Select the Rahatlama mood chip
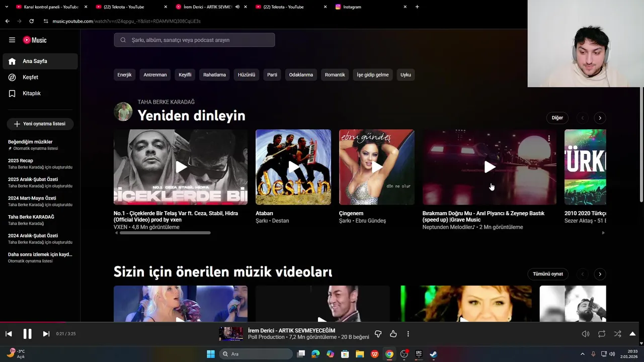 coord(214,74)
